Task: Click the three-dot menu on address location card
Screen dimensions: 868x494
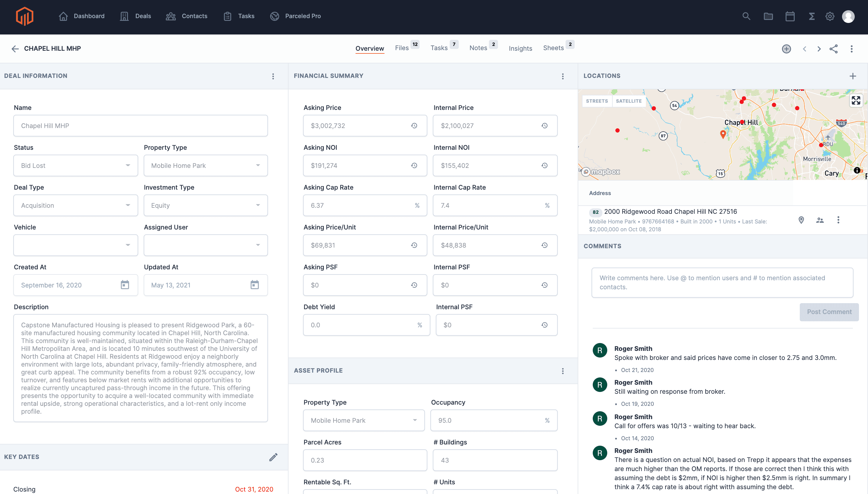Action: 838,220
